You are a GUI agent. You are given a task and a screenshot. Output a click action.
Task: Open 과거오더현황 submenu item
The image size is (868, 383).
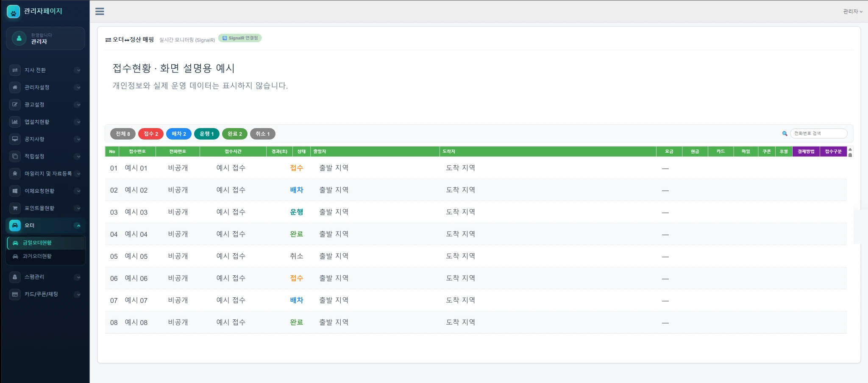pos(46,256)
